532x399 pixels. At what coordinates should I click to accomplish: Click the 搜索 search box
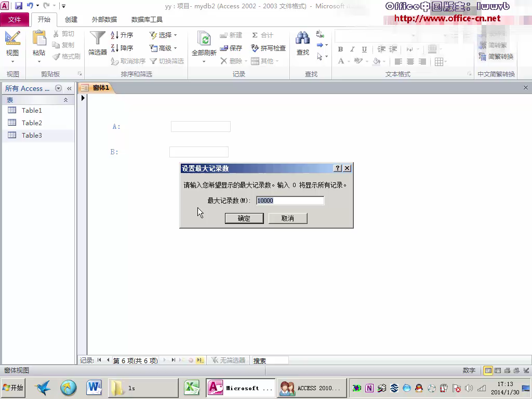[x=270, y=361]
